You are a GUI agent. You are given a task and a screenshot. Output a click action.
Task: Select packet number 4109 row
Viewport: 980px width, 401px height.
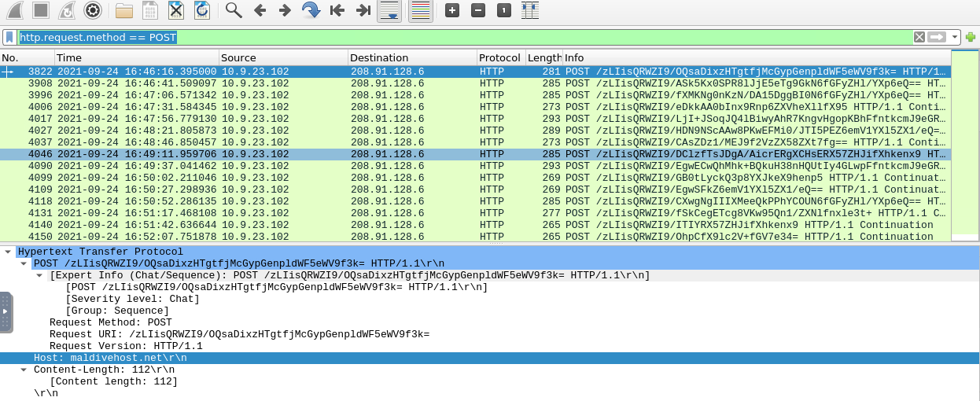coord(475,189)
